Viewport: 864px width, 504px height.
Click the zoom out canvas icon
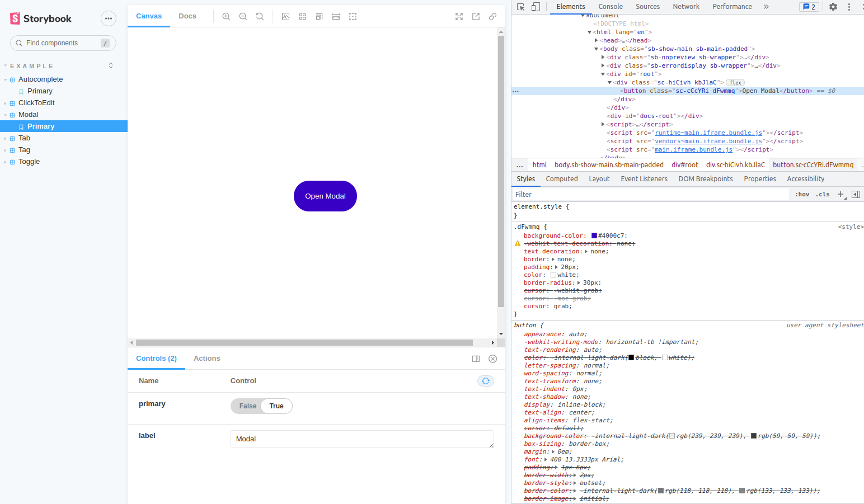[x=243, y=17]
